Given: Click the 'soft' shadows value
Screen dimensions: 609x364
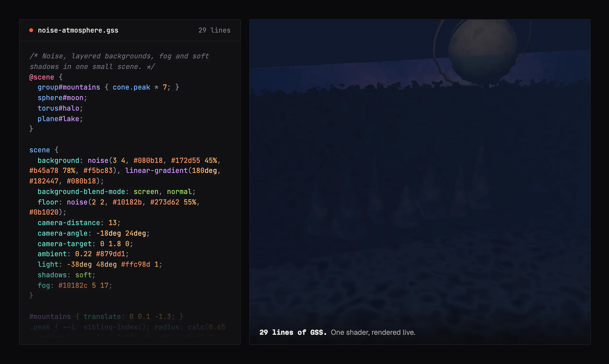Looking at the screenshot, I should coord(83,275).
